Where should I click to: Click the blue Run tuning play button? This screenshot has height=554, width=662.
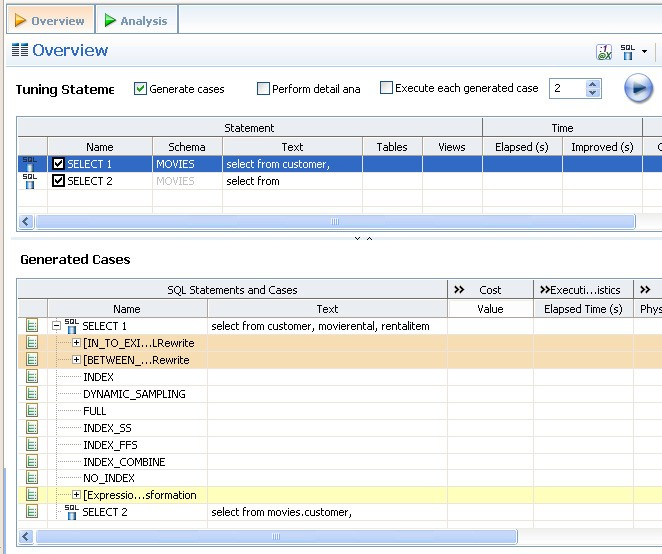point(638,89)
